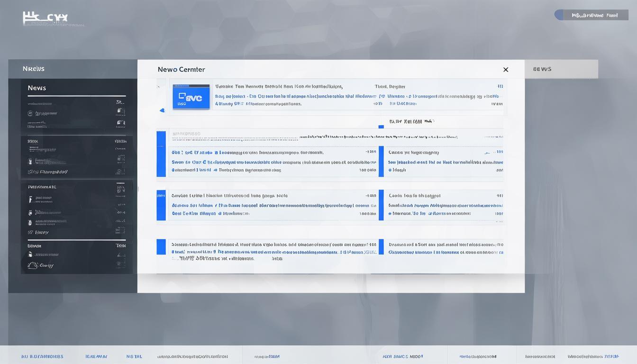Open the first blue link at the bottom-left footer

click(42, 356)
